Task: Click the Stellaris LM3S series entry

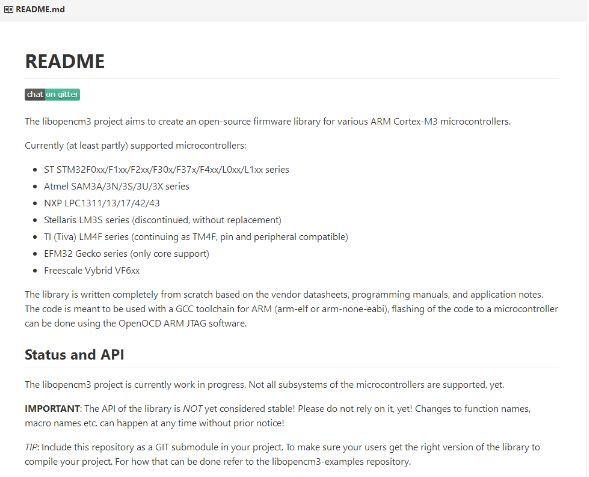Action: point(162,220)
